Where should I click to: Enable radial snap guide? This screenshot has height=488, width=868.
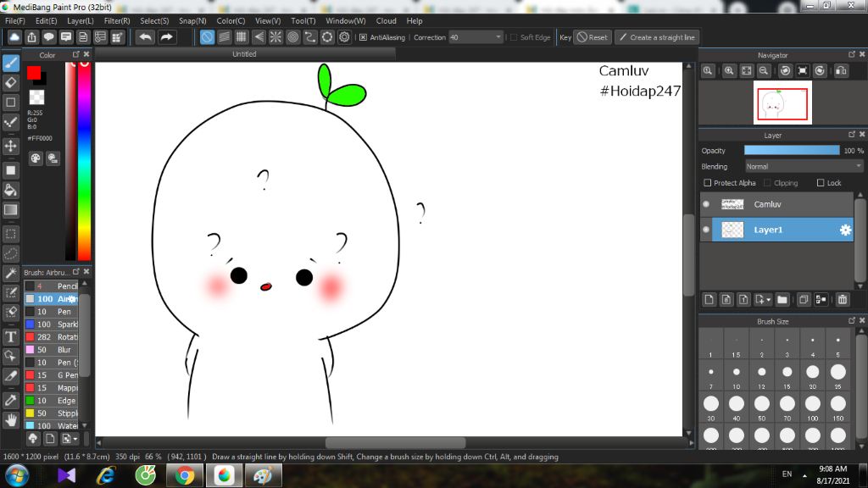tap(275, 37)
